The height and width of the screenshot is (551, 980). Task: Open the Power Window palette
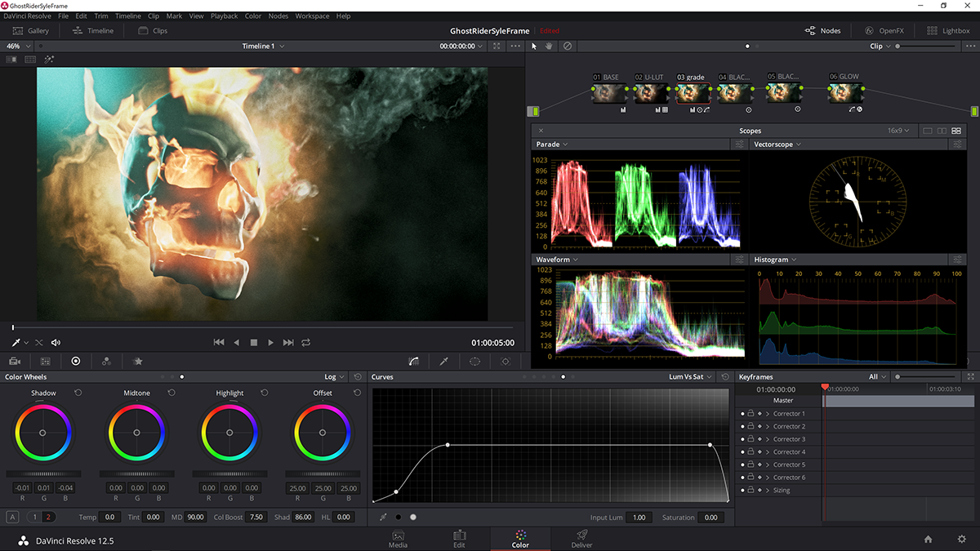pyautogui.click(x=474, y=361)
